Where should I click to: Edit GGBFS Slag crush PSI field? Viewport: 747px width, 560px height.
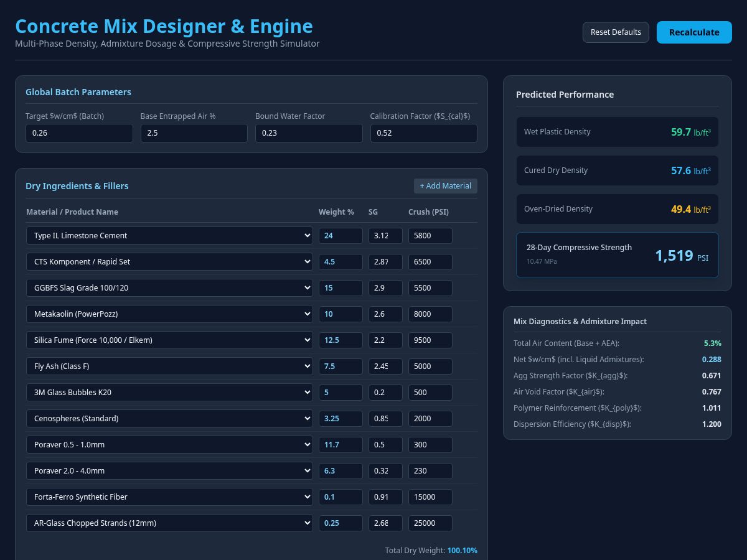430,288
